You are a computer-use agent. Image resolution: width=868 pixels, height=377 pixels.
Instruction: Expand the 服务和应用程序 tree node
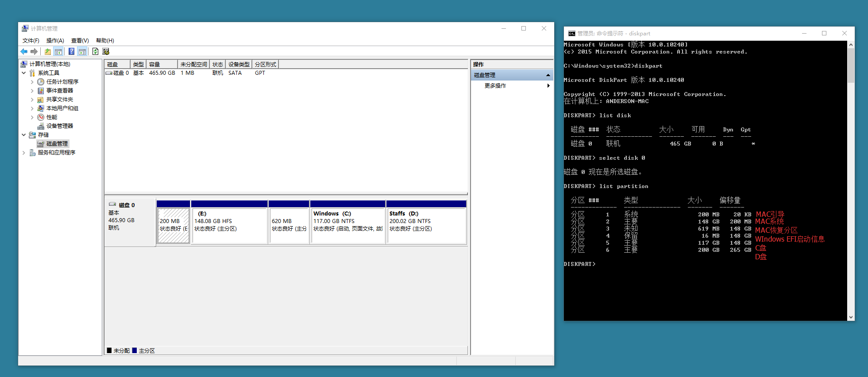click(24, 153)
